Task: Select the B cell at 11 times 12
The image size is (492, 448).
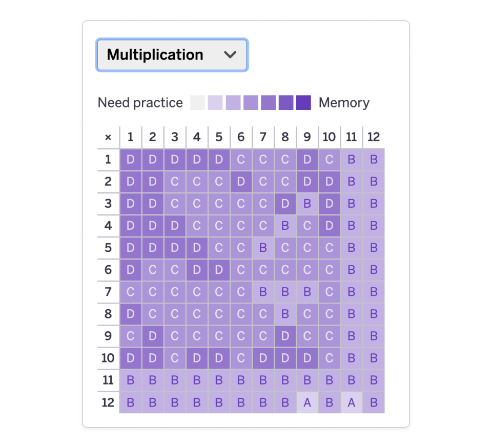Action: (373, 380)
